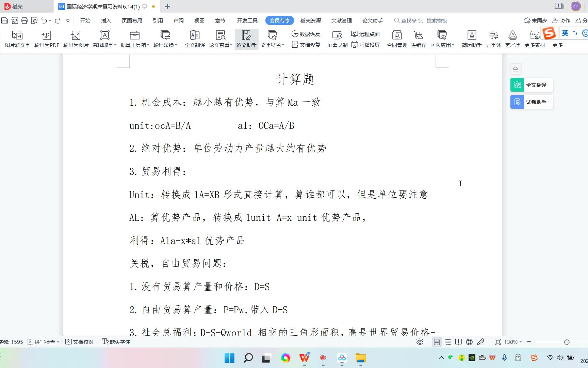
Task: Click 缺失字体 in status bar
Action: 116,342
